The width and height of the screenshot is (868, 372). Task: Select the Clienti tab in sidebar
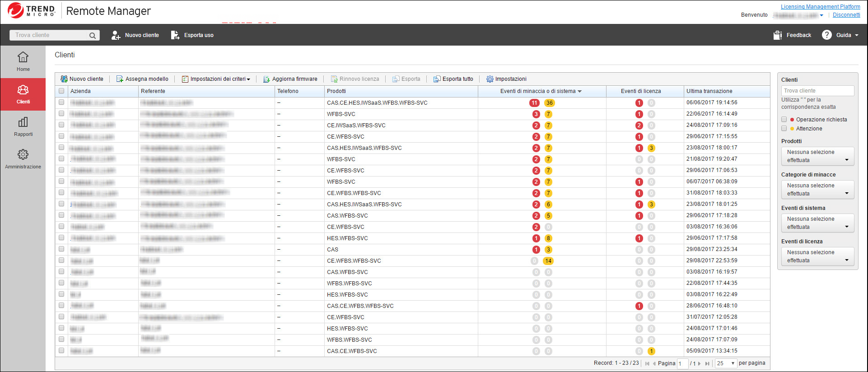[x=23, y=94]
